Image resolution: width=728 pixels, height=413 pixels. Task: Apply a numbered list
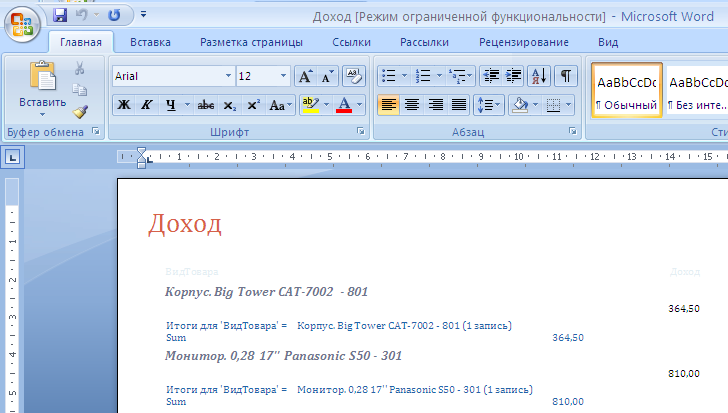(423, 76)
